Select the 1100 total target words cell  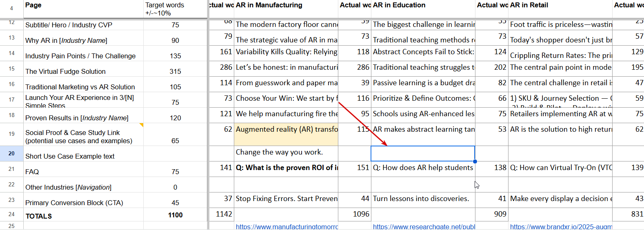(x=175, y=215)
